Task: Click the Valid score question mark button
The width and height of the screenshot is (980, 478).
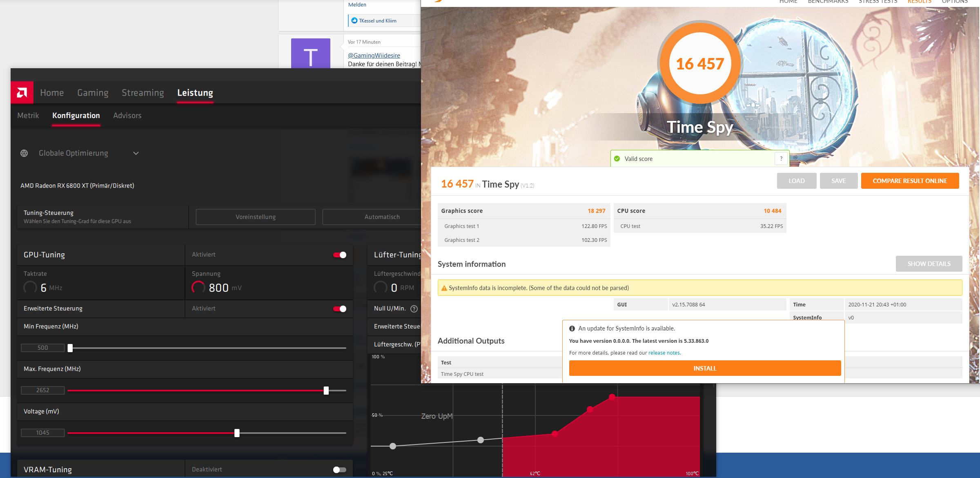Action: click(x=781, y=159)
